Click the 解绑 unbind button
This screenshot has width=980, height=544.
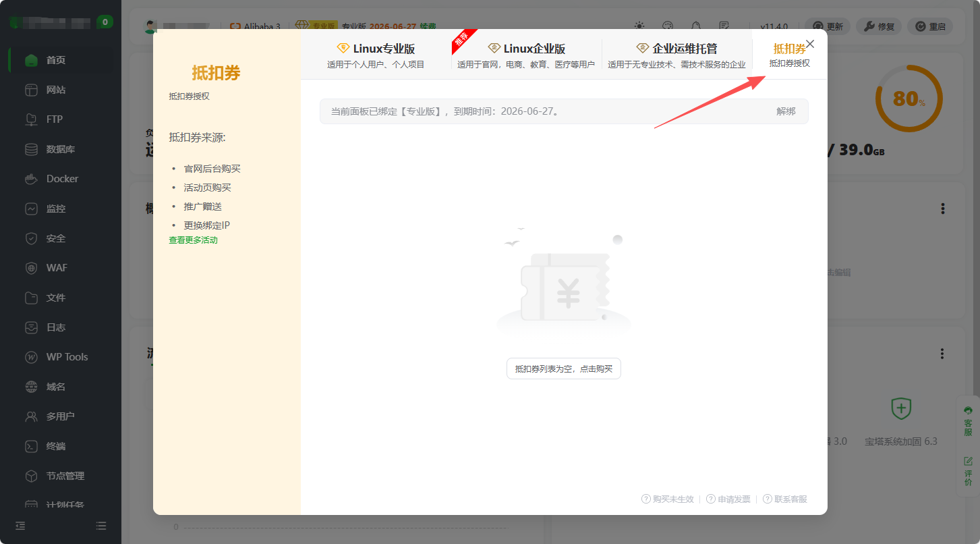[786, 111]
